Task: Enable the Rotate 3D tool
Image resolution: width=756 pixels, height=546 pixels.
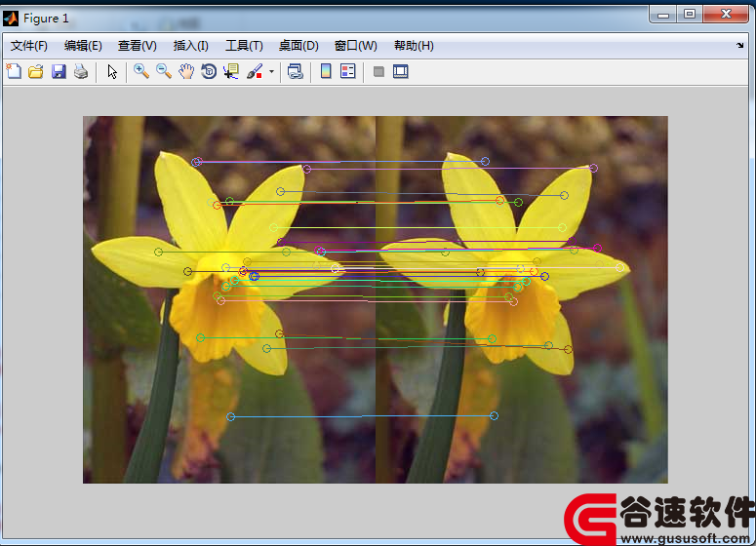Action: point(209,71)
